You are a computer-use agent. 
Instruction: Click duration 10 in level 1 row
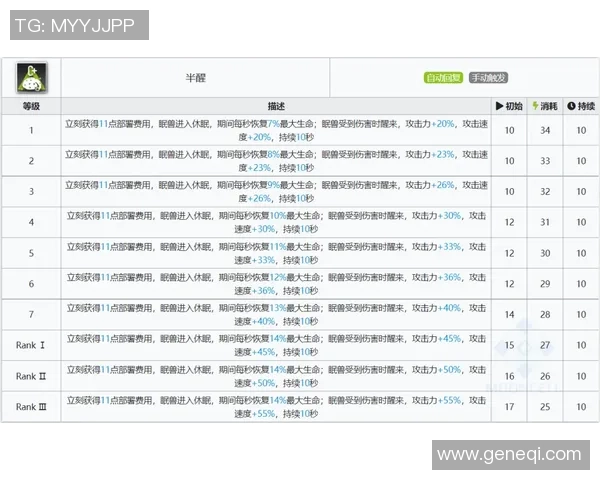click(581, 130)
